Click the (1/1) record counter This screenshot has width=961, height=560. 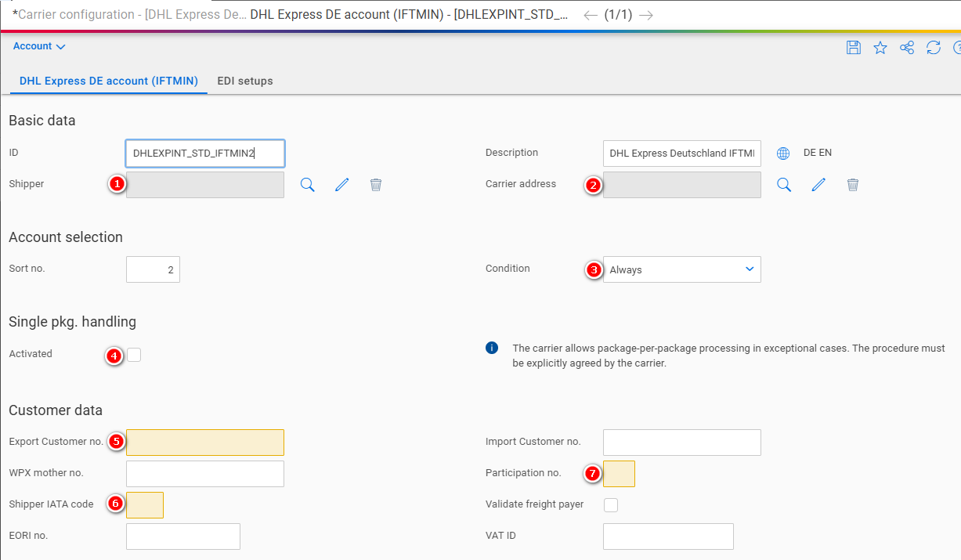tap(619, 15)
